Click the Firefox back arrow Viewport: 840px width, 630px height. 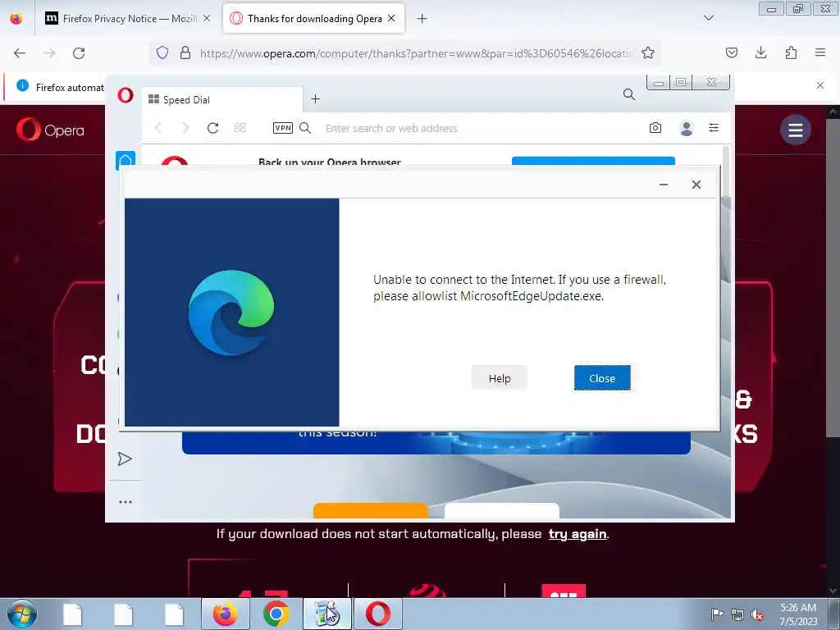20,53
